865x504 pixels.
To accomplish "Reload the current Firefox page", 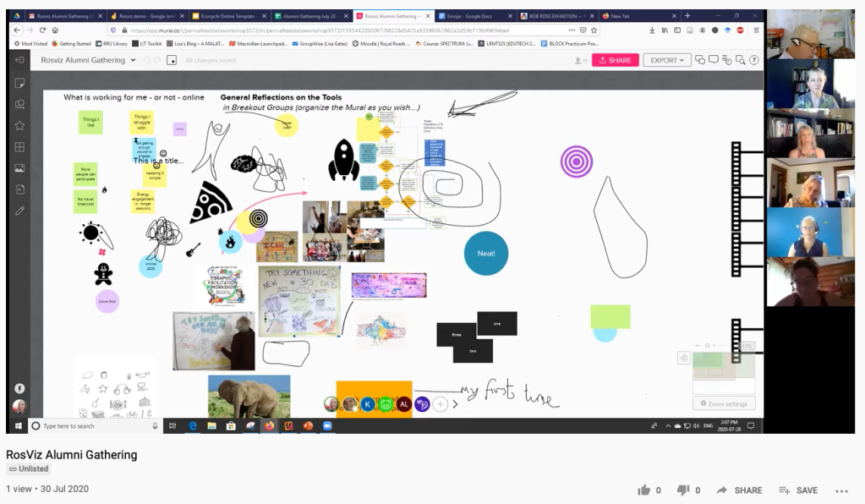I will click(x=42, y=30).
